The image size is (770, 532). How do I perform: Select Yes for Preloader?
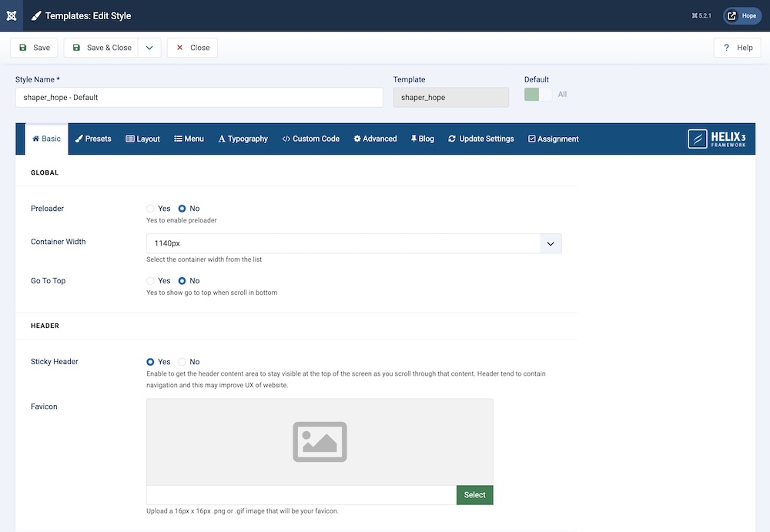click(151, 209)
